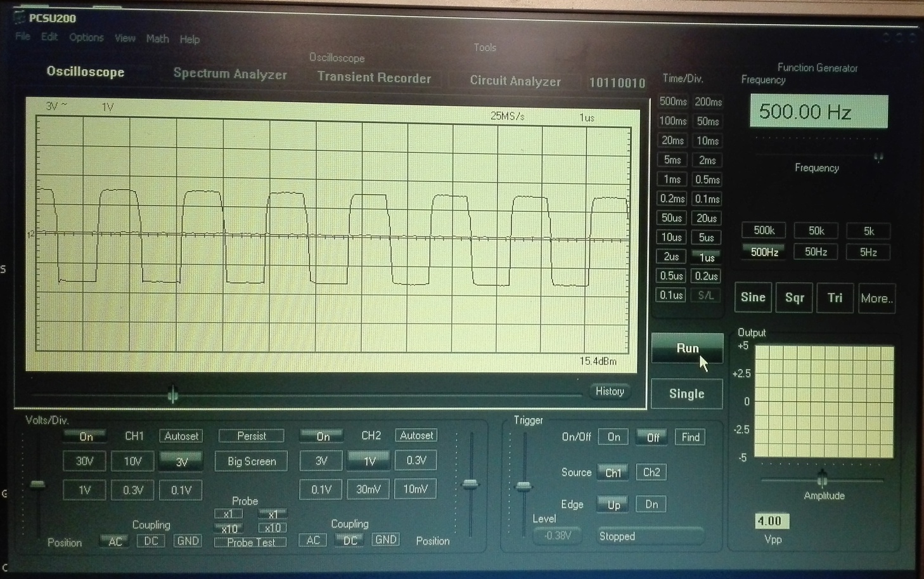This screenshot has width=924, height=579.
Task: Select the 2us time/div setting
Action: click(x=671, y=257)
